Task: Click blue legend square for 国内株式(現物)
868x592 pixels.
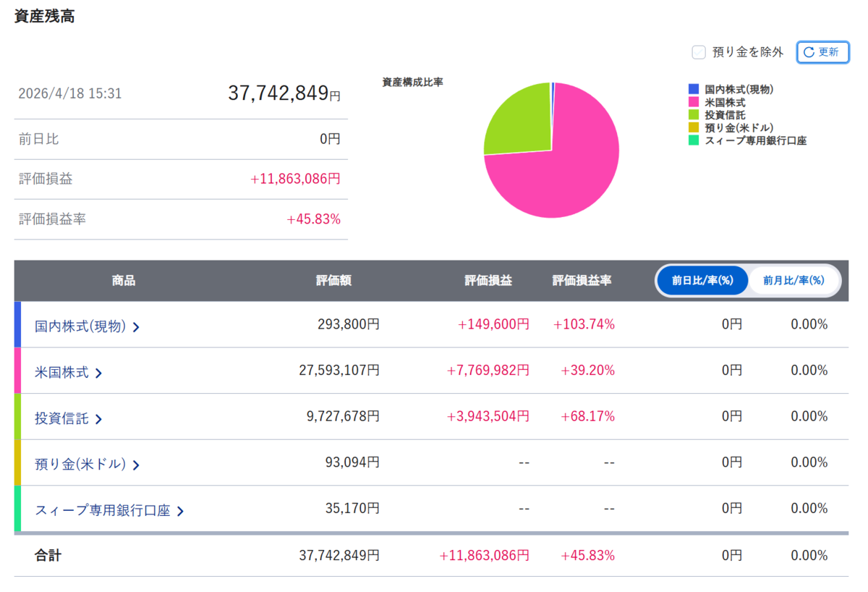Action: point(694,89)
